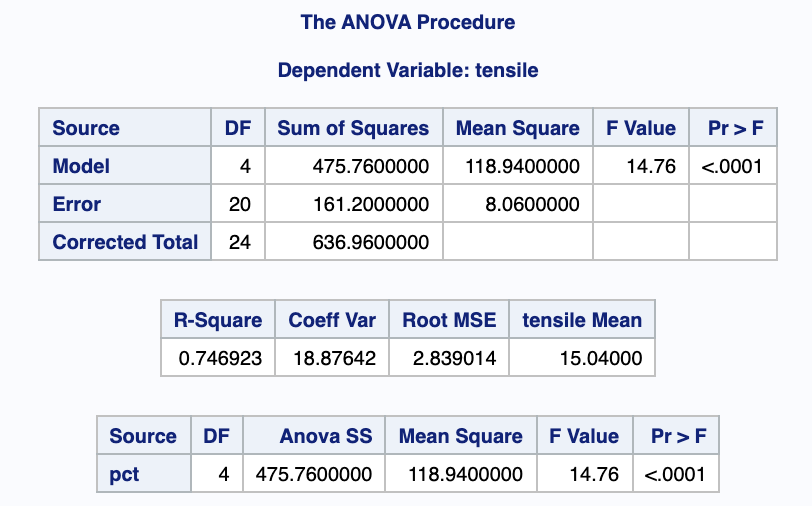
Task: Click the Coeff Var value 18.87642
Action: [x=332, y=358]
